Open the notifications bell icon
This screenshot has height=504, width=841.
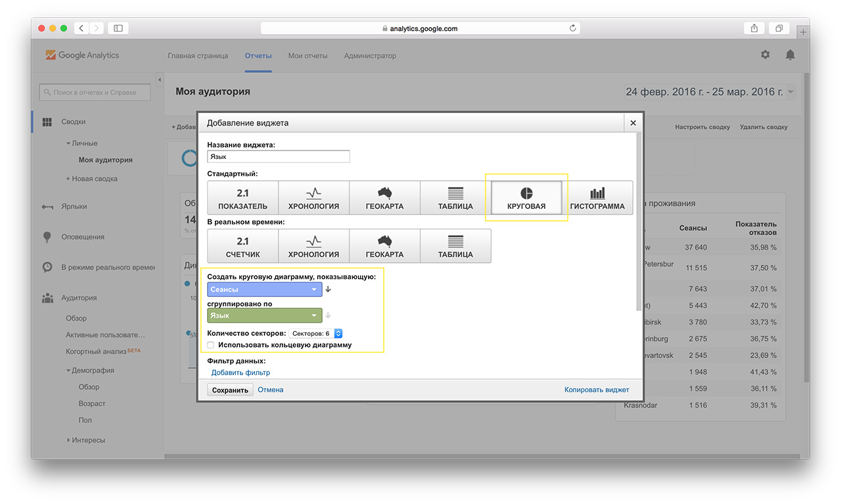tap(790, 55)
